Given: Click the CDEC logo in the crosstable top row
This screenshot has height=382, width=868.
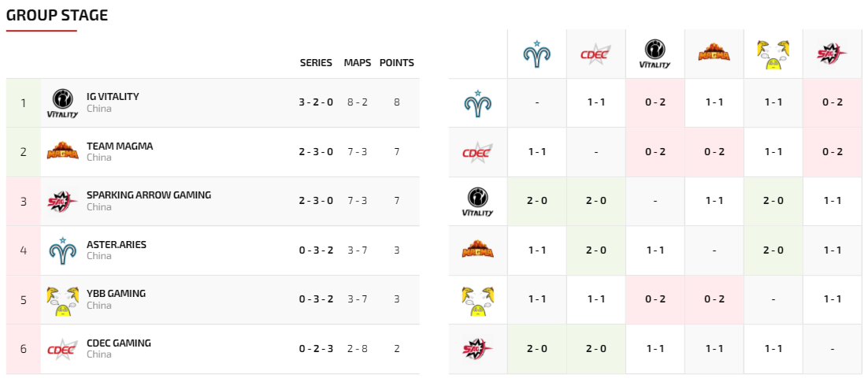Looking at the screenshot, I should click(x=595, y=54).
